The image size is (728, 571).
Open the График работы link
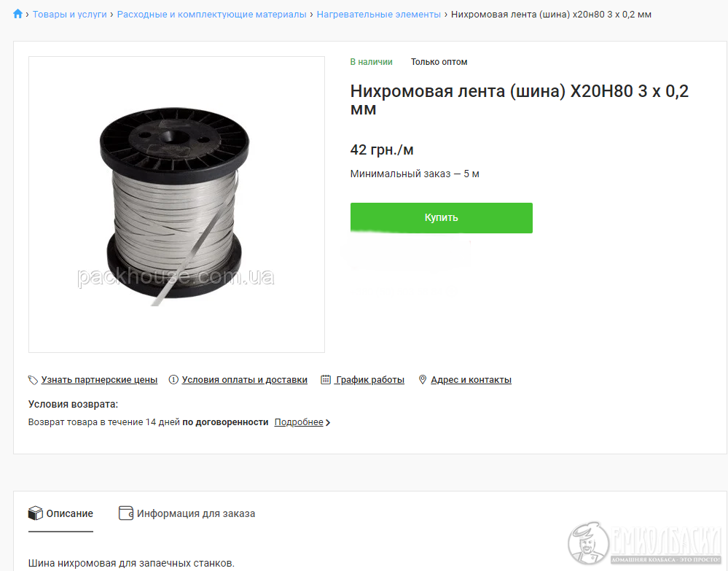point(370,380)
